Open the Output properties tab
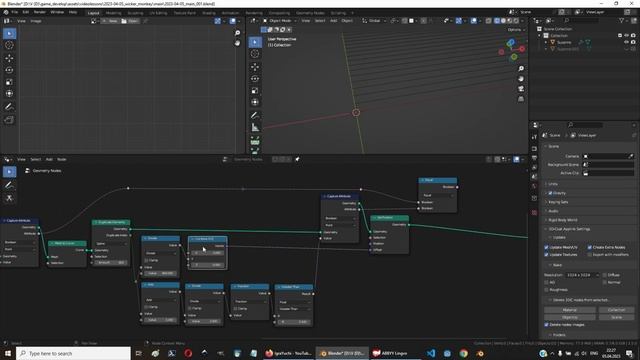 click(534, 158)
